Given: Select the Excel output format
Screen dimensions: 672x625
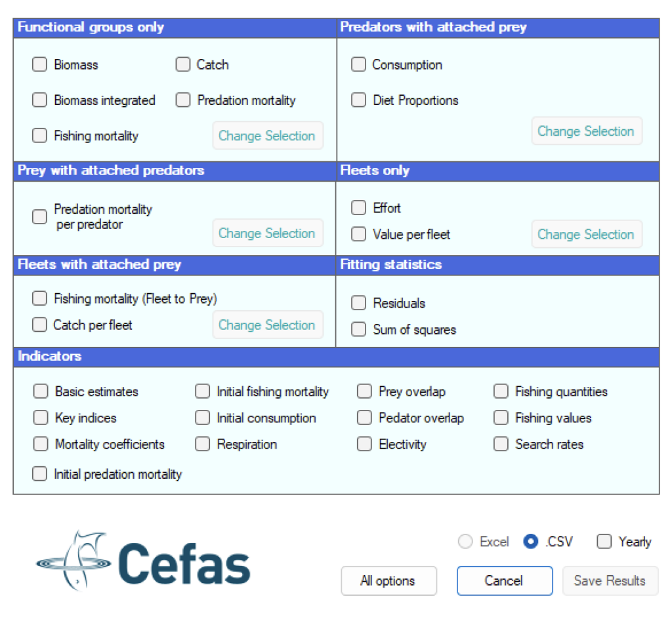Looking at the screenshot, I should [x=465, y=541].
